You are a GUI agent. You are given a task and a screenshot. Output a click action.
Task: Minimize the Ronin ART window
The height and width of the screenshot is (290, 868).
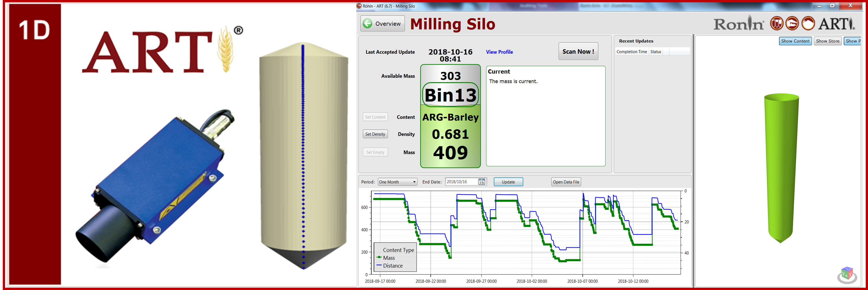[x=819, y=6]
